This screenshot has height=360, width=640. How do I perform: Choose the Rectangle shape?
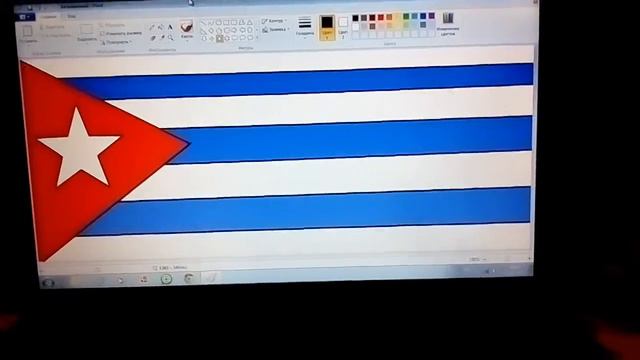click(x=227, y=23)
